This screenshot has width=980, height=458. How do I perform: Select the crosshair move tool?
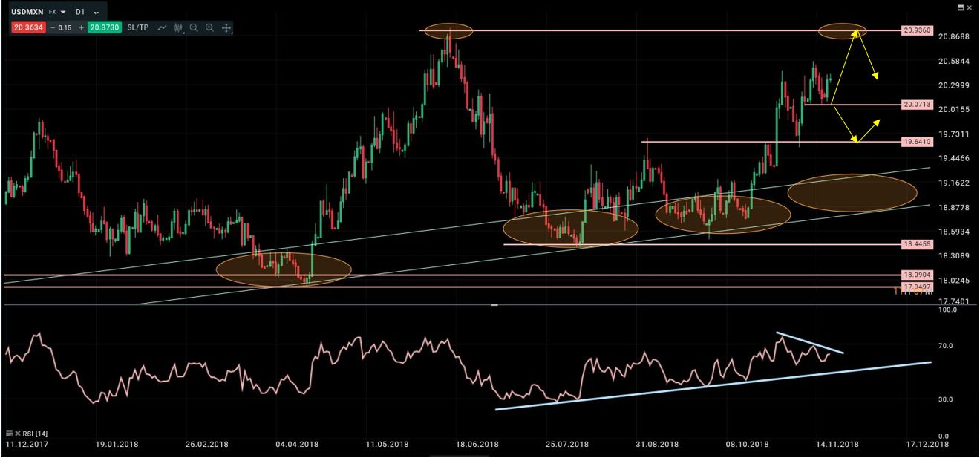pos(226,28)
